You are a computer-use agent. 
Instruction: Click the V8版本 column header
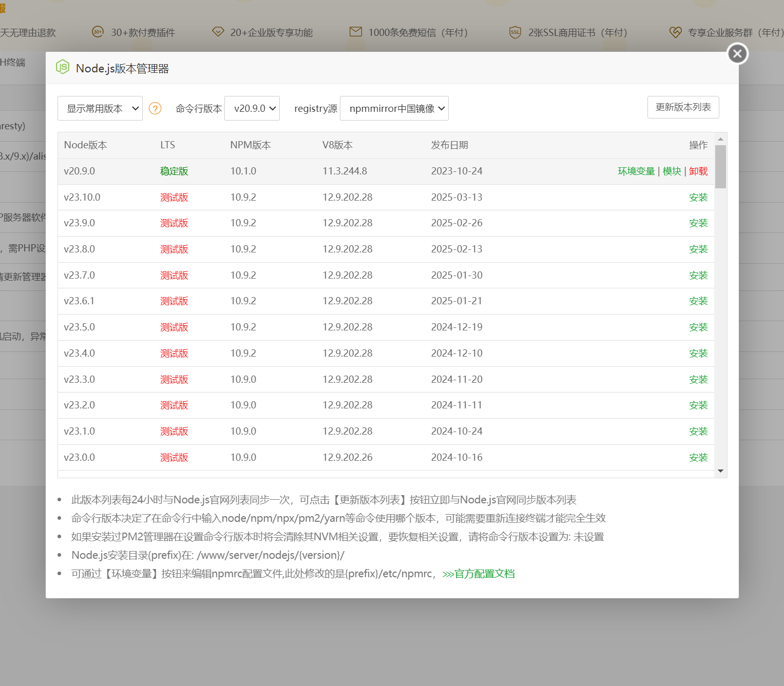(337, 145)
